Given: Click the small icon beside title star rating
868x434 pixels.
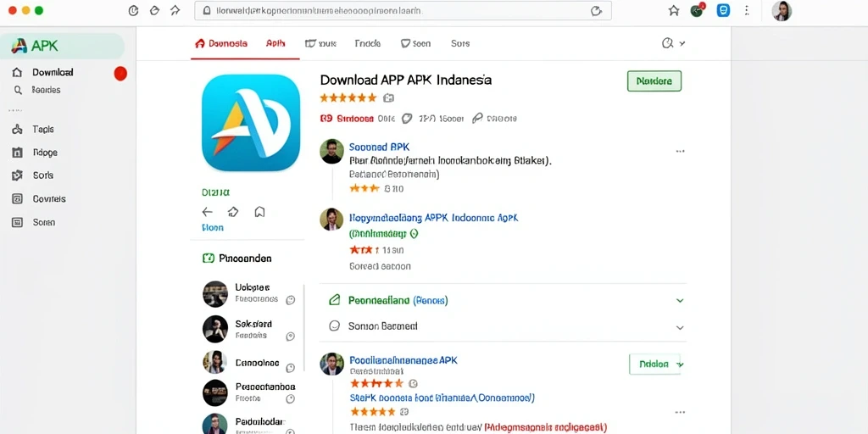Looking at the screenshot, I should pos(388,98).
